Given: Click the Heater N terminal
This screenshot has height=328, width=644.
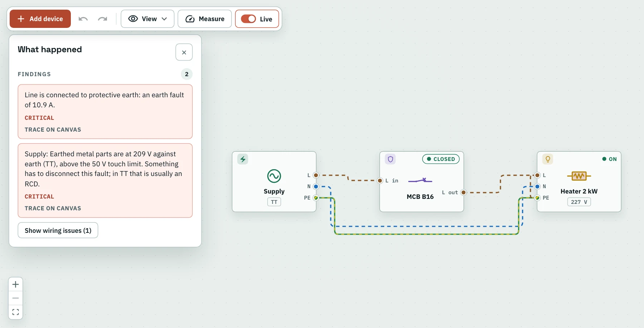Looking at the screenshot, I should tap(537, 186).
